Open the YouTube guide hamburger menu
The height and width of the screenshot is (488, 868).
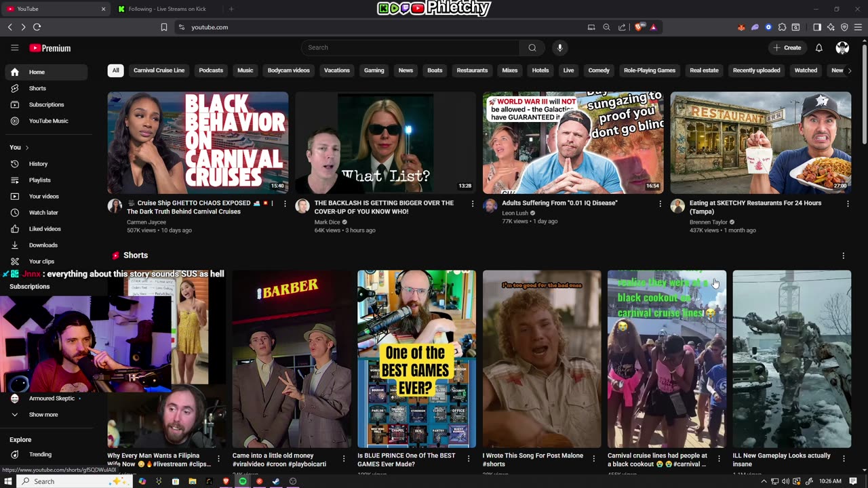click(14, 47)
